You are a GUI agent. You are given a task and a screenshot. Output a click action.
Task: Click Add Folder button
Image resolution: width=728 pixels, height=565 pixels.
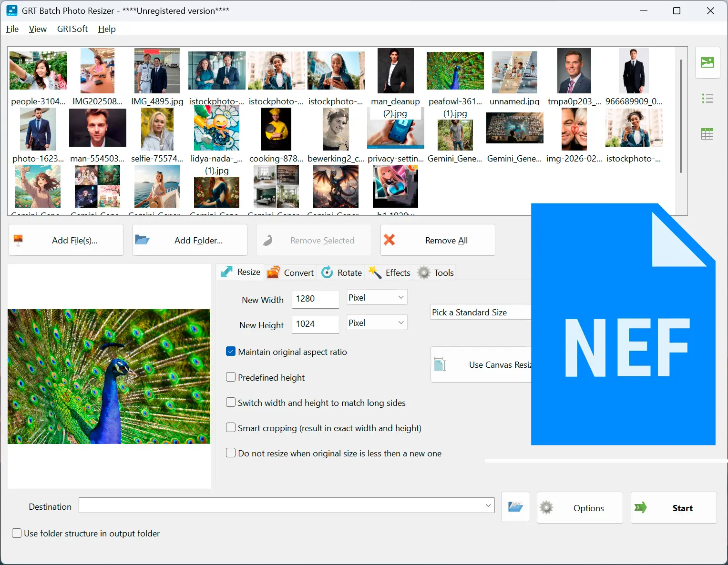(x=190, y=240)
